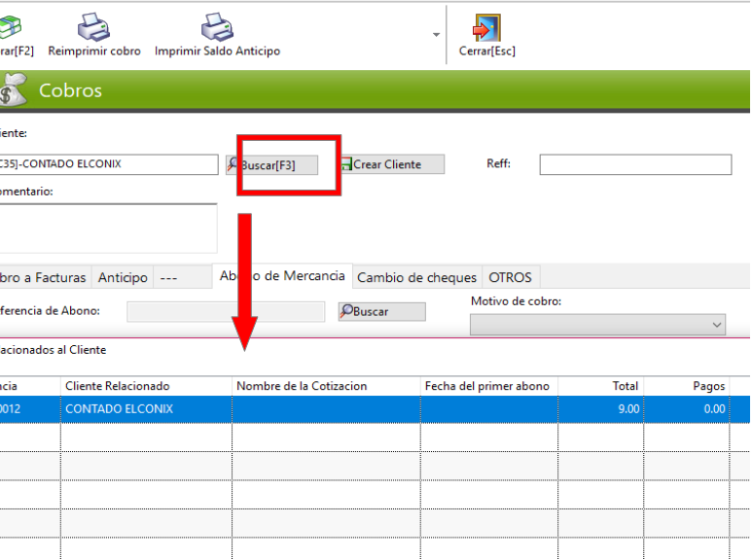This screenshot has width=753, height=560.
Task: Open the toolbar overflow dropdown arrow
Action: point(436,35)
